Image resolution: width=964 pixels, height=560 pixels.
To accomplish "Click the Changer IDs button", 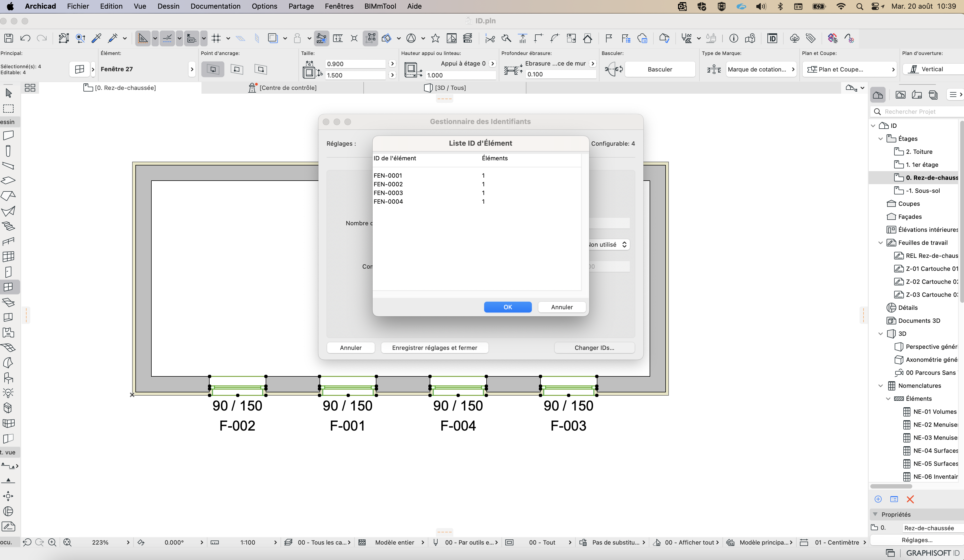I will pyautogui.click(x=594, y=348).
